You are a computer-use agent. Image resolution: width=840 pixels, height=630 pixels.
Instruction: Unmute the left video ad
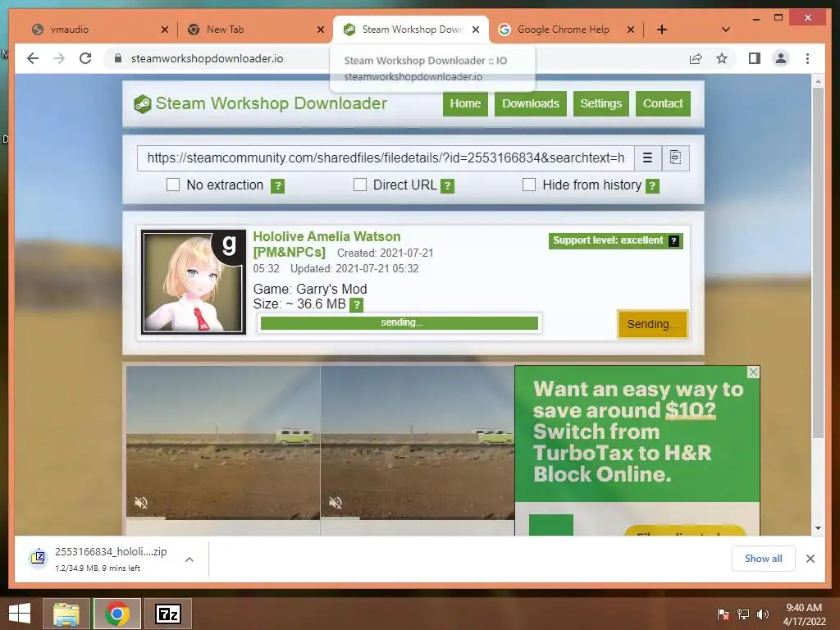point(141,503)
